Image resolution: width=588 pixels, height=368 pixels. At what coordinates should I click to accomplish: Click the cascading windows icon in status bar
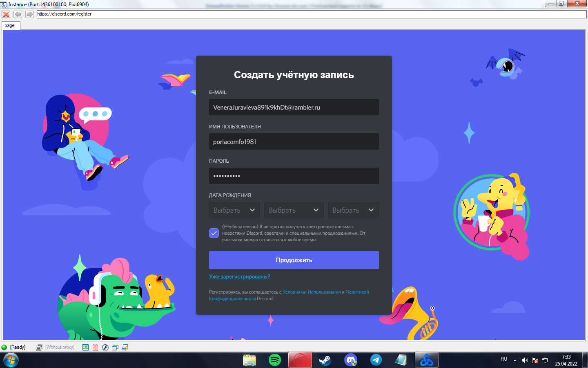tap(115, 348)
